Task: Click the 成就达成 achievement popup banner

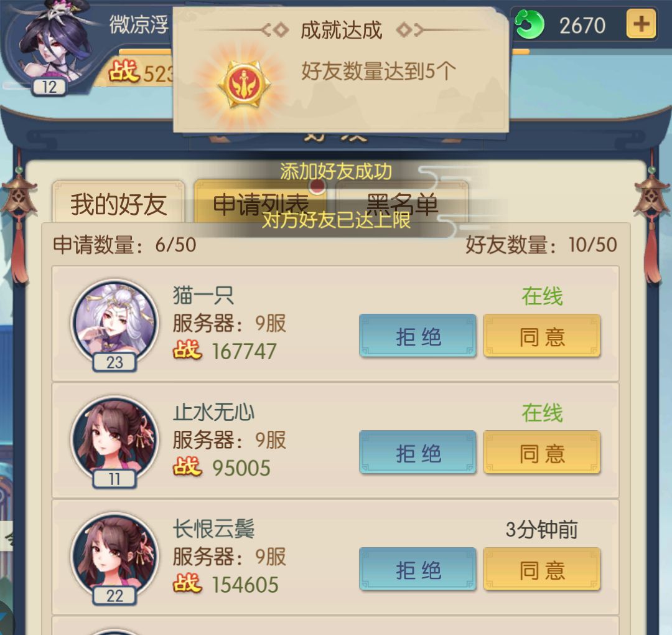Action: click(x=341, y=70)
